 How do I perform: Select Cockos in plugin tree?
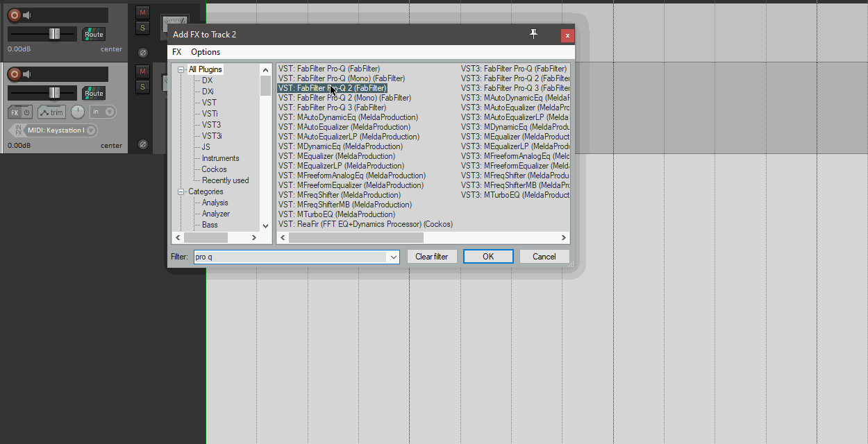point(215,169)
